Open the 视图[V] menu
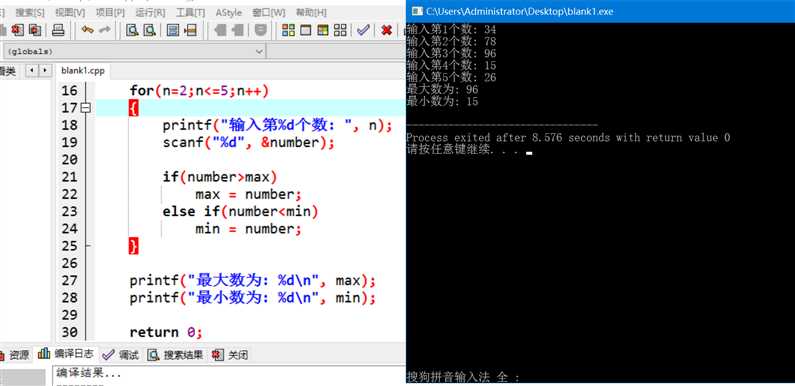 tap(70, 12)
